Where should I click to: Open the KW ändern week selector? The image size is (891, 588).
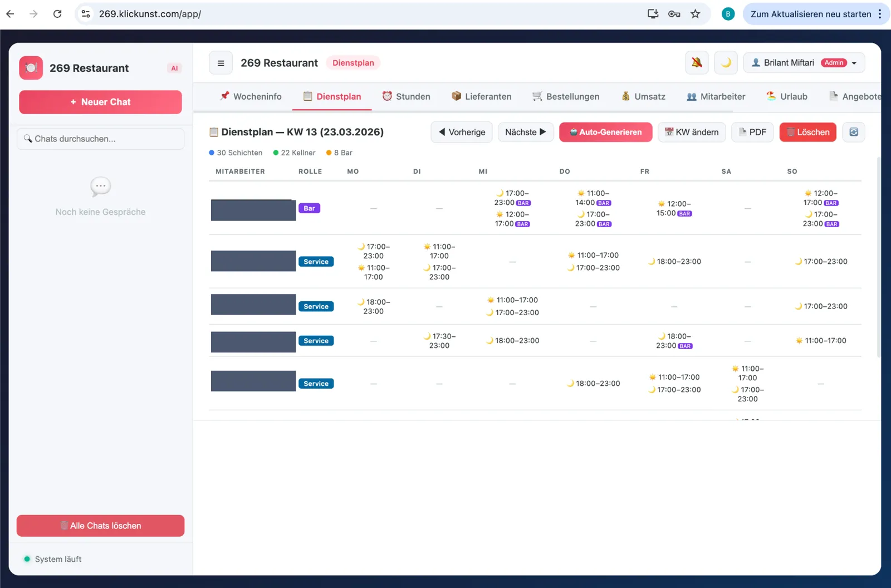tap(692, 132)
